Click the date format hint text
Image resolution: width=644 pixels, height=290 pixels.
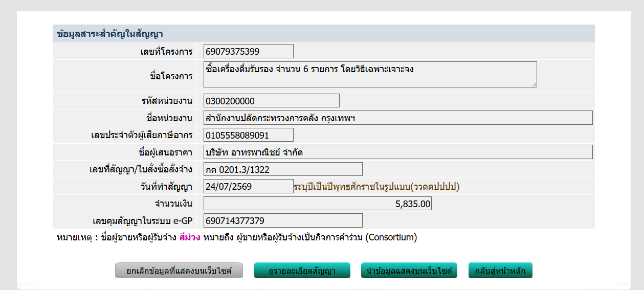click(376, 187)
